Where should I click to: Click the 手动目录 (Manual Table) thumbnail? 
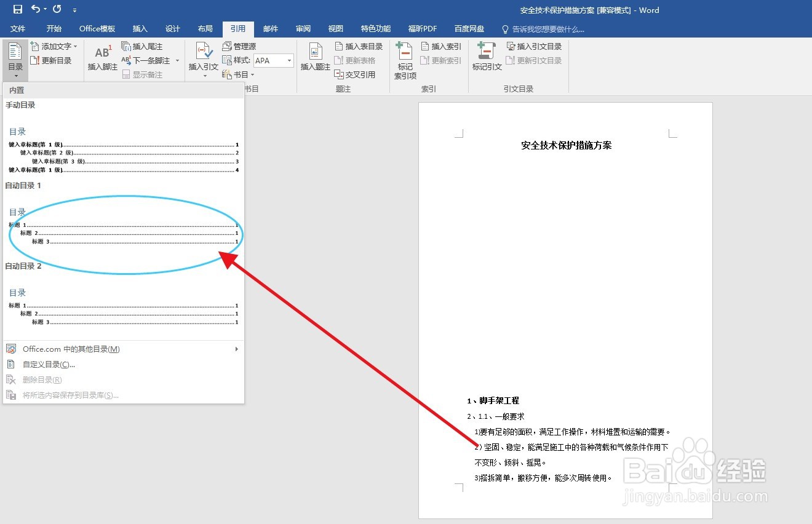pyautogui.click(x=123, y=148)
